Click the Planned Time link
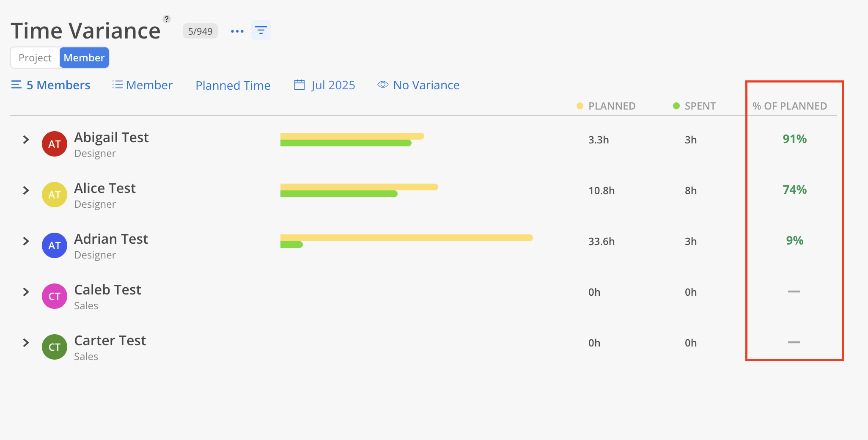Screen dimensions: 868x440 [233, 85]
